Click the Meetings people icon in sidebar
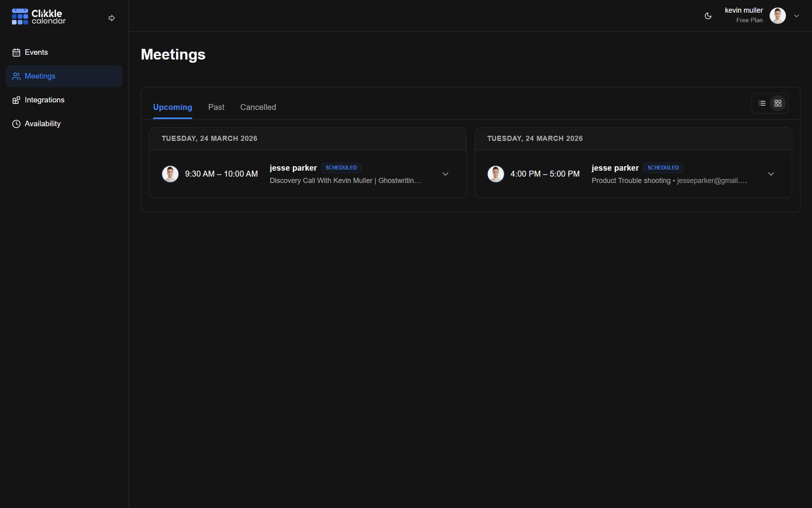This screenshot has width=812, height=508. 16,76
